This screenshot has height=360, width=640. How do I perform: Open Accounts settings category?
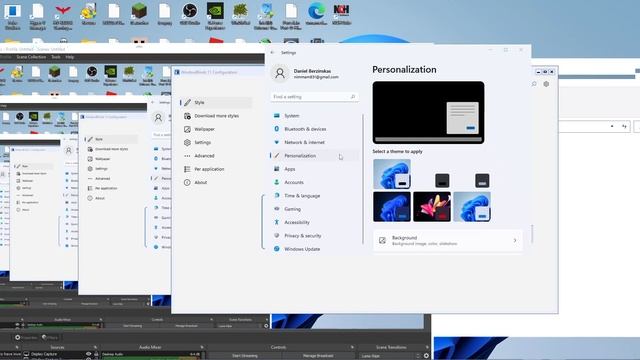(x=314, y=182)
